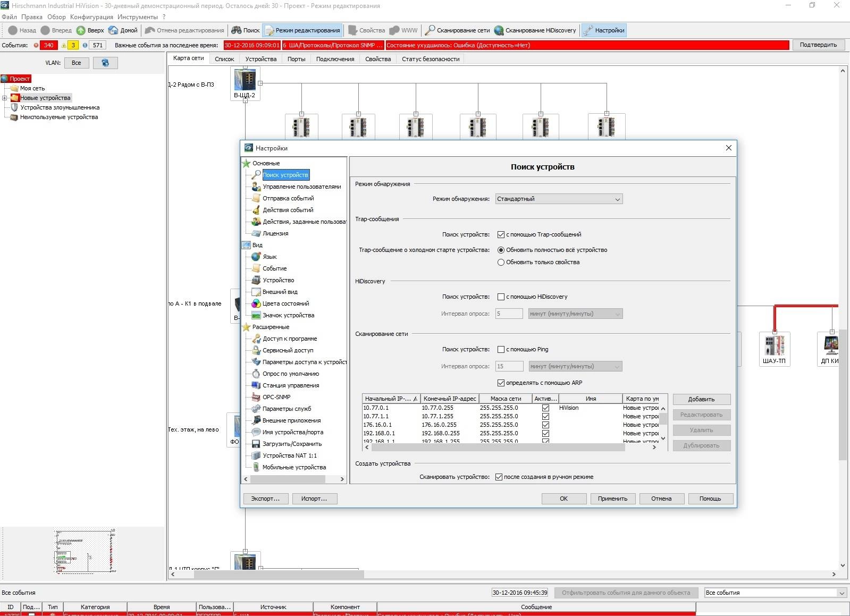Click the Home (Домой) toolbar icon

coord(113,30)
